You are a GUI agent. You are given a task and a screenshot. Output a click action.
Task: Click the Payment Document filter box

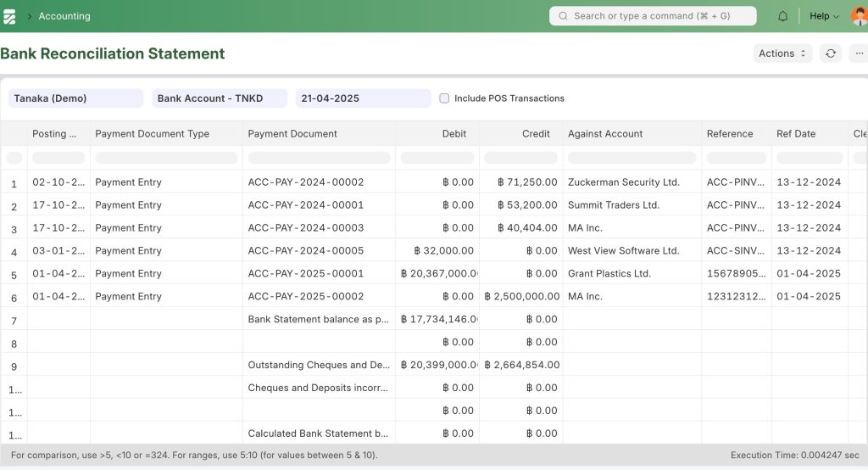[319, 158]
